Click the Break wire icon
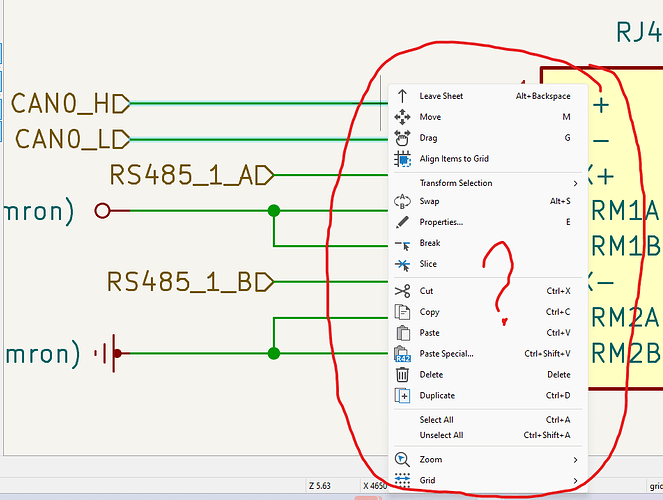The image size is (663, 500). tap(402, 244)
